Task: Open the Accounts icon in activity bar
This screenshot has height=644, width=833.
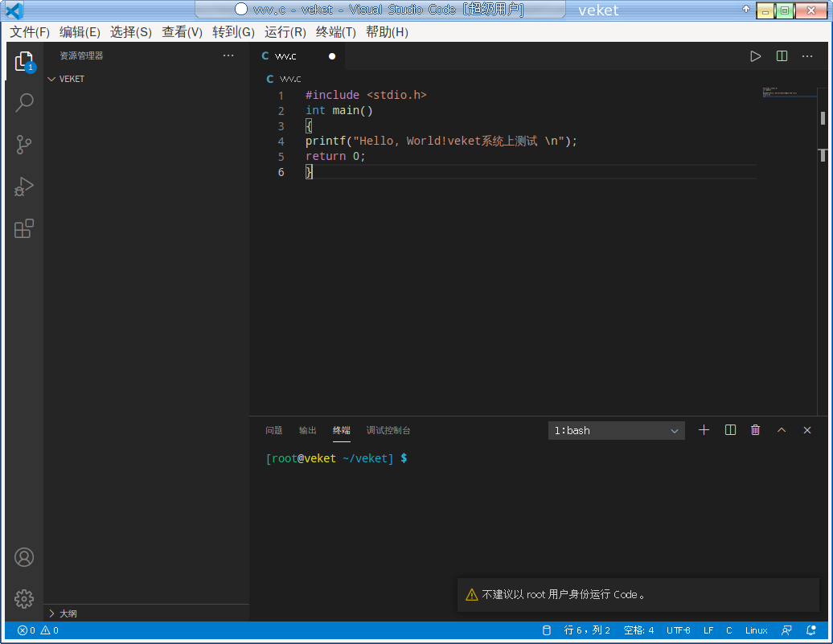Action: pyautogui.click(x=24, y=557)
